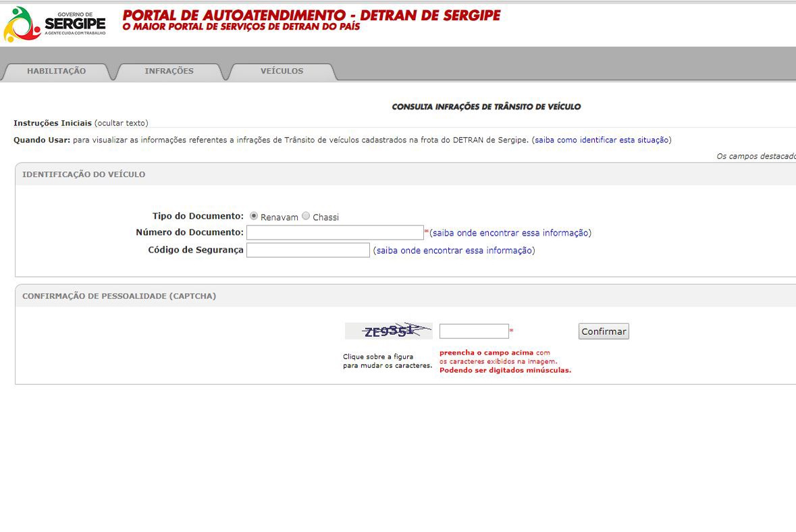Click the Confirmar button

point(604,331)
